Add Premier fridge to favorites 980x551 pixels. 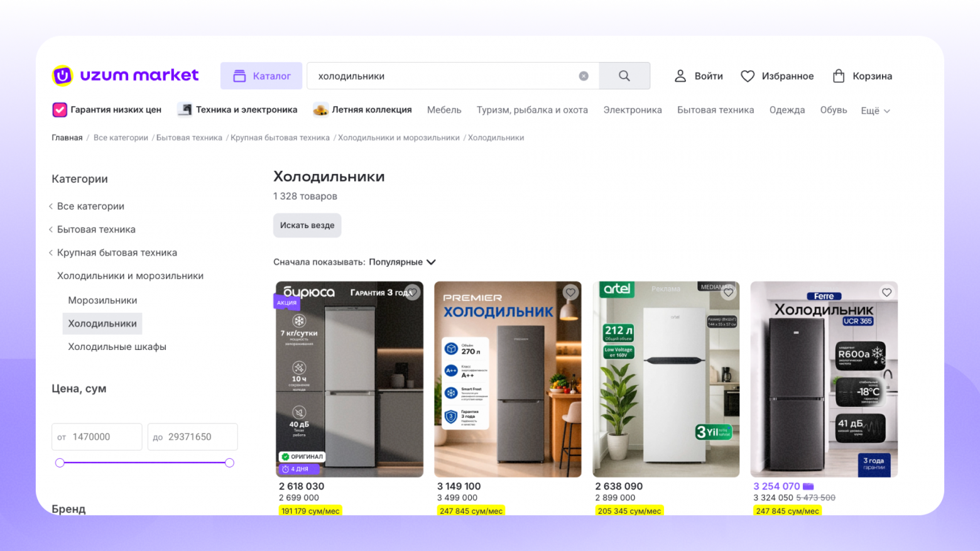coord(570,292)
